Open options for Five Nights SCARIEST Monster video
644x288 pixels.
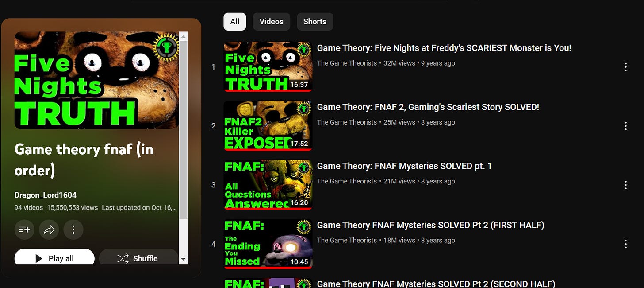pos(625,67)
